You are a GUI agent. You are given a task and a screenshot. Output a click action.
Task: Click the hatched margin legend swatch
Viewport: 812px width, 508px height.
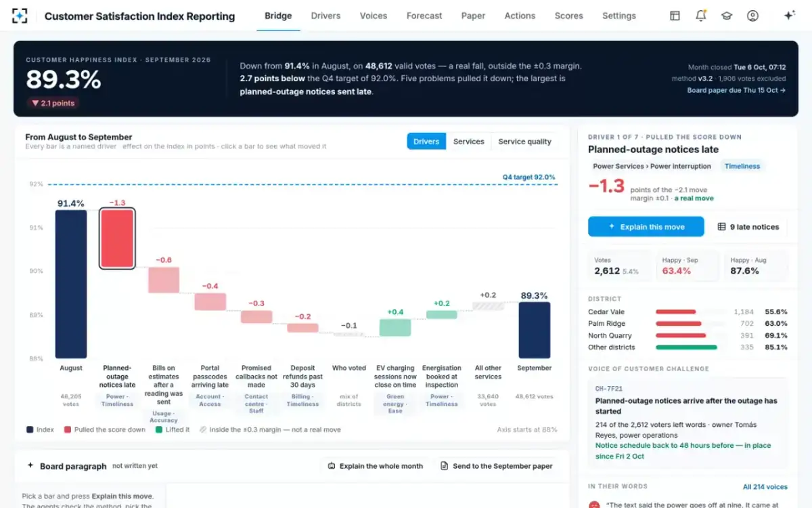coord(203,429)
